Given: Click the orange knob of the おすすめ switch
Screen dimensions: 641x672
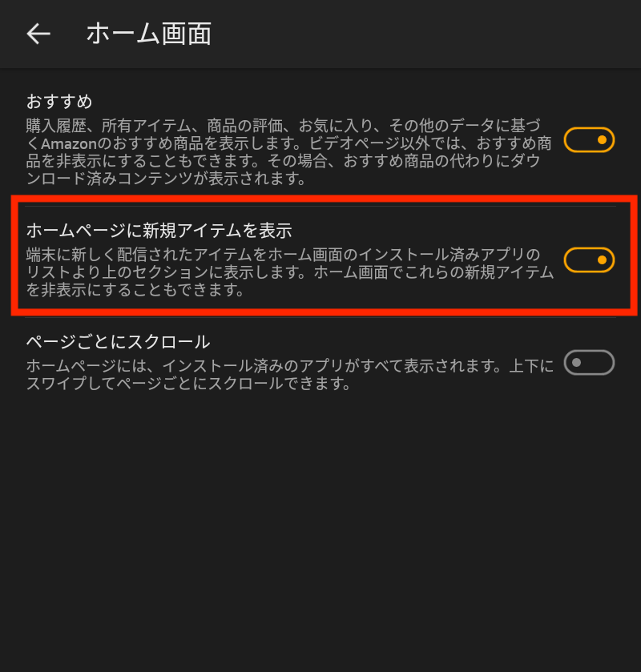Looking at the screenshot, I should (602, 139).
